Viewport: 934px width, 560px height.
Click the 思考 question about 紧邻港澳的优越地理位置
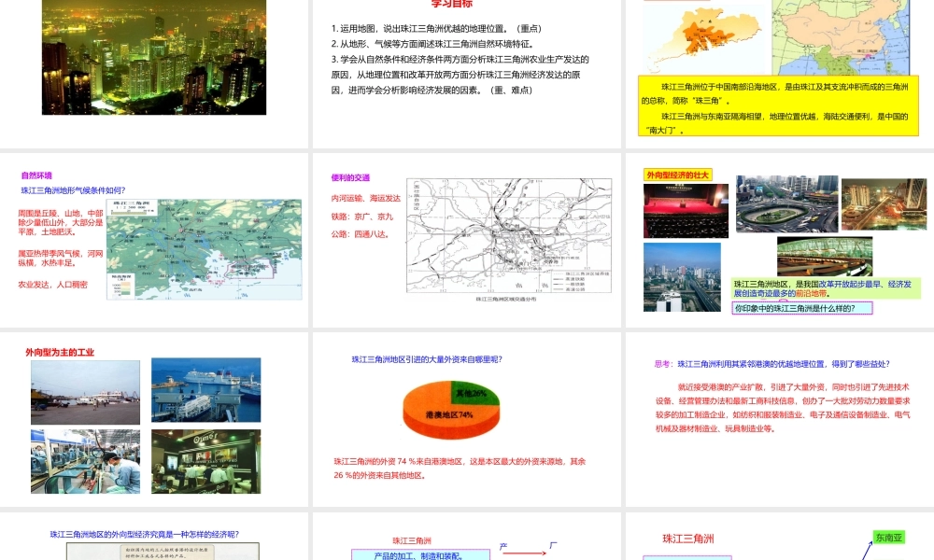[x=772, y=364]
